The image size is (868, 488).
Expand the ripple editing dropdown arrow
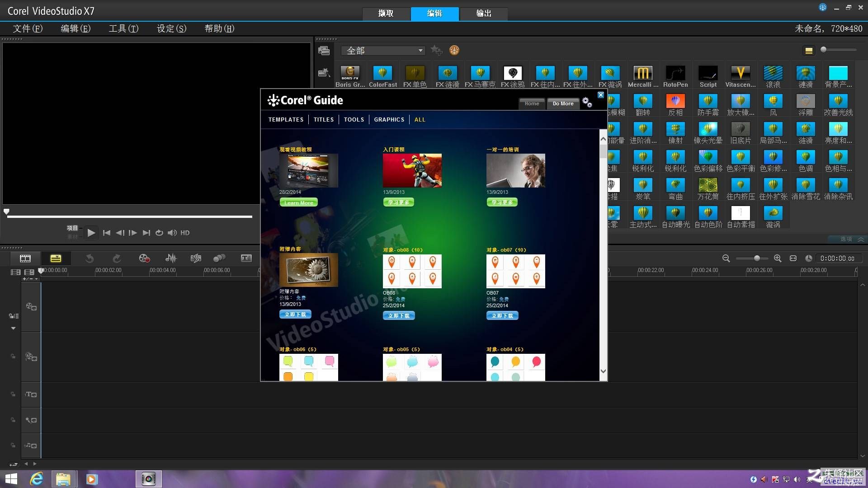[x=13, y=328]
